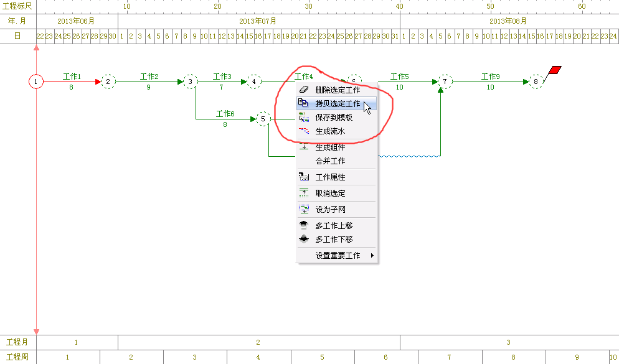Click the duration 9 under 工作2

[148, 87]
